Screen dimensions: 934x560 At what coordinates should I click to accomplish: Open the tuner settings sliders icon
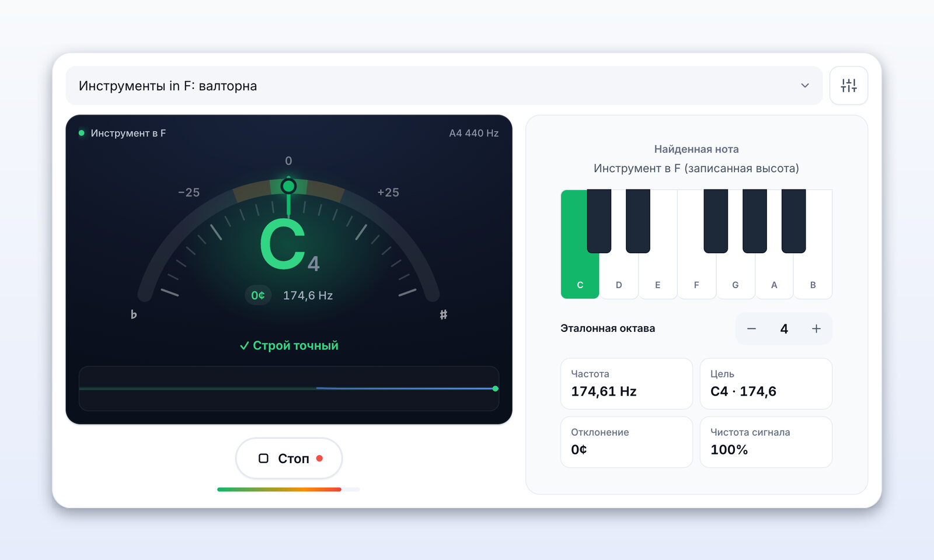coord(848,86)
